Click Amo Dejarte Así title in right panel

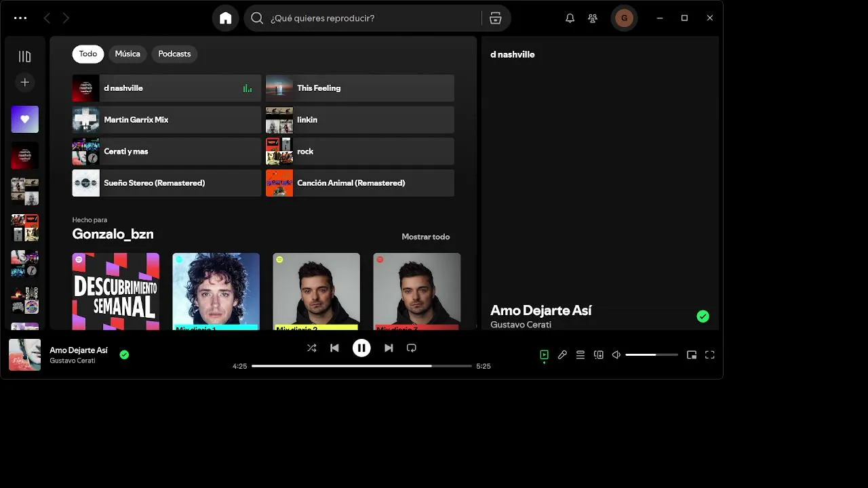click(541, 310)
